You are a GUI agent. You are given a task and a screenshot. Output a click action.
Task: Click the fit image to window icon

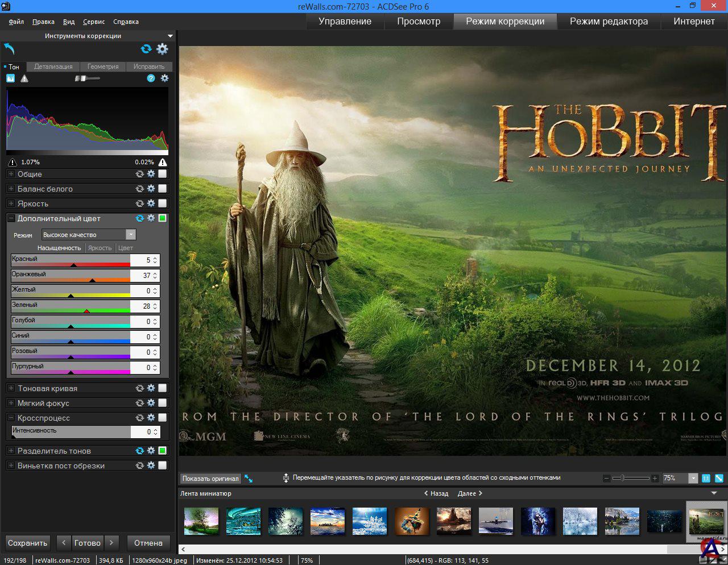pyautogui.click(x=719, y=479)
